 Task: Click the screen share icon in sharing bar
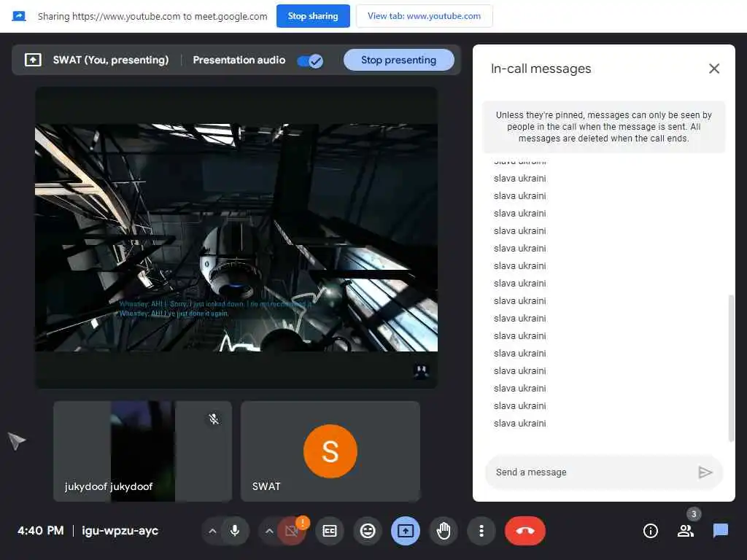[18, 16]
